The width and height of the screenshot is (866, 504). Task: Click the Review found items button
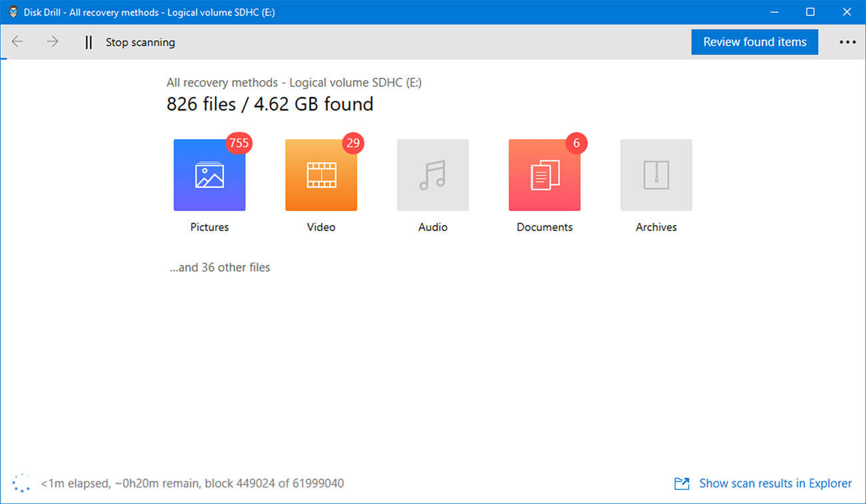pyautogui.click(x=754, y=41)
